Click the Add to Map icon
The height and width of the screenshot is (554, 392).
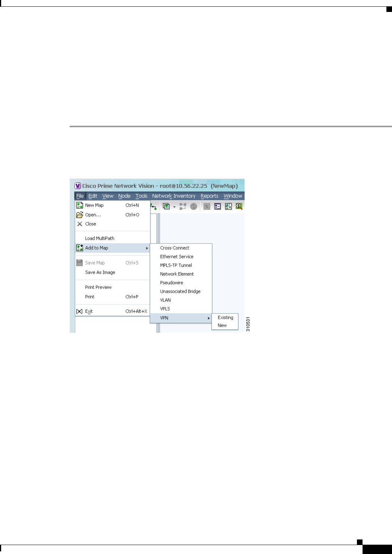tap(79, 248)
